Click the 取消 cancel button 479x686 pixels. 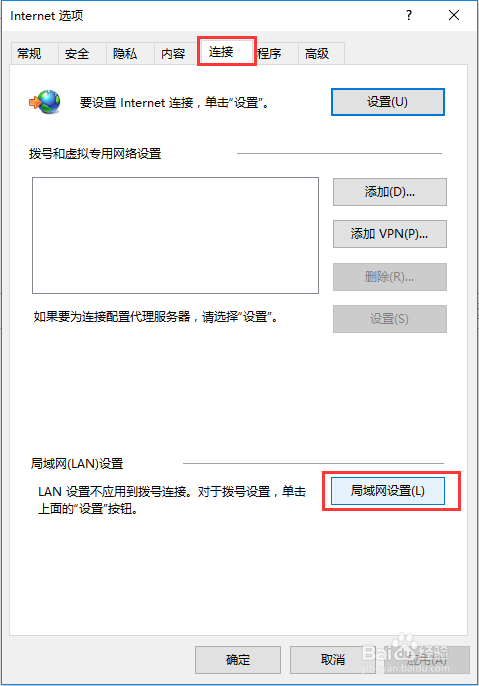tap(333, 660)
